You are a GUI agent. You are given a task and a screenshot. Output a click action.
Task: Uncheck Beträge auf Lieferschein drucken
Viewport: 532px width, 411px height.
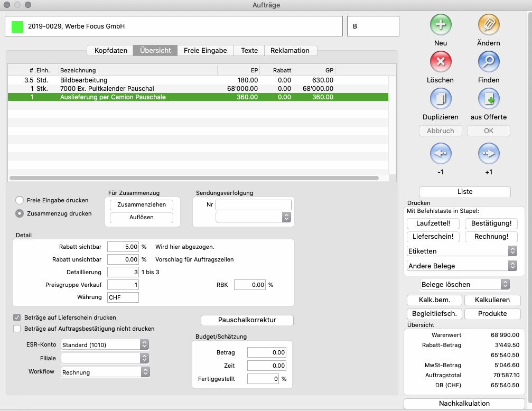17,317
